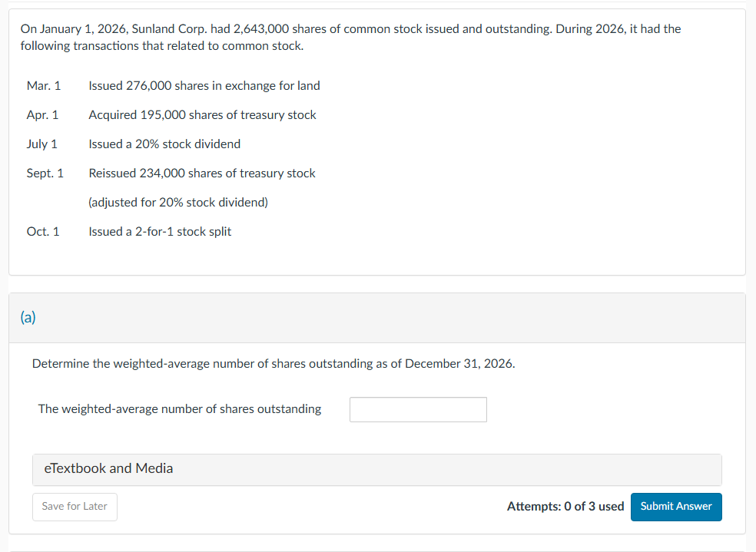Click the Oct. 1 transaction date
This screenshot has height=552, width=756.
coord(43,232)
